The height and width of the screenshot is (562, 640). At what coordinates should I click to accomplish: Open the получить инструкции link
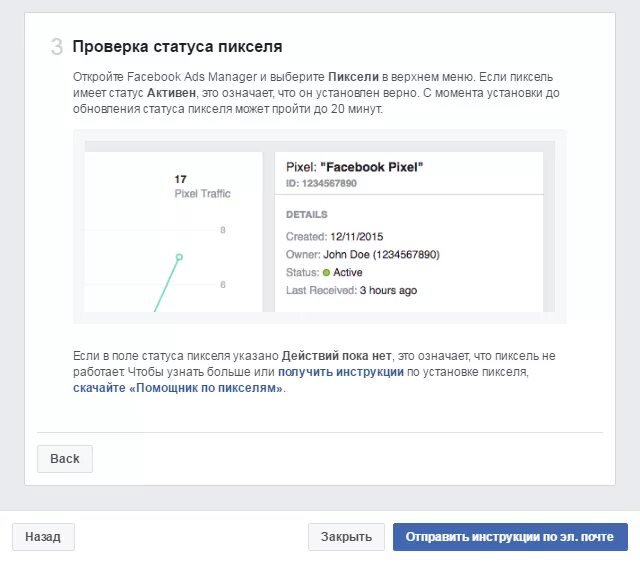click(341, 372)
